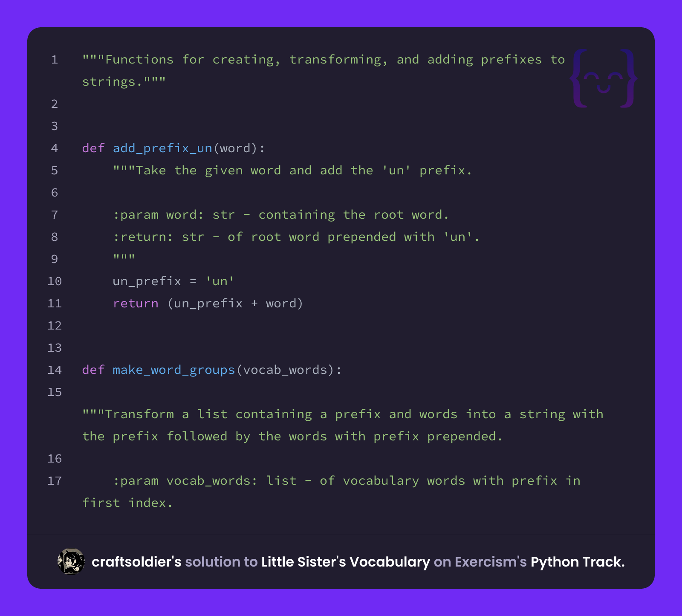
Task: Click the 'return (un_prefix + word)' line
Action: 208,303
